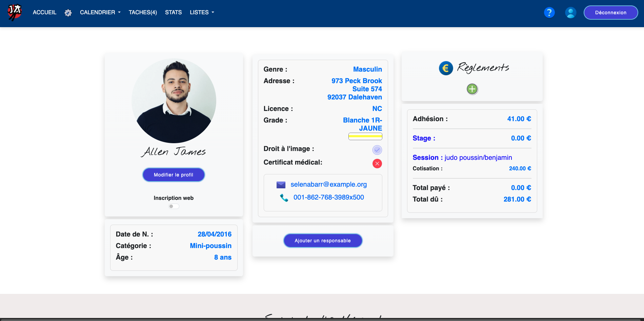Go to ACCUEIL
Screen dimensions: 644x321
tap(44, 13)
